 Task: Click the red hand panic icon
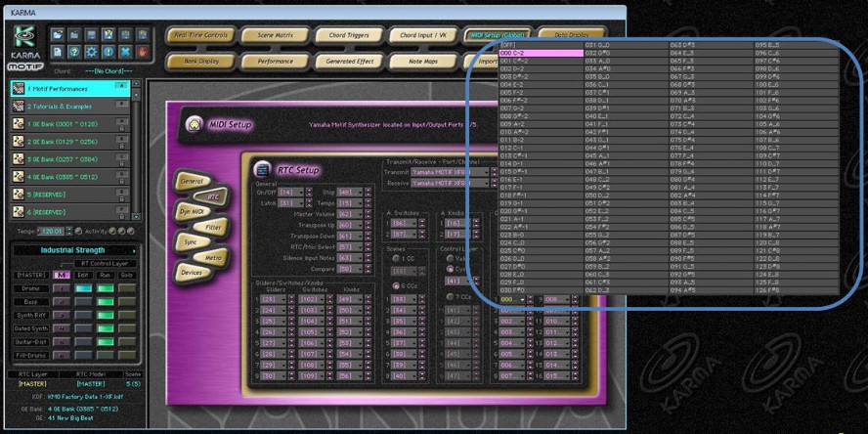143,52
